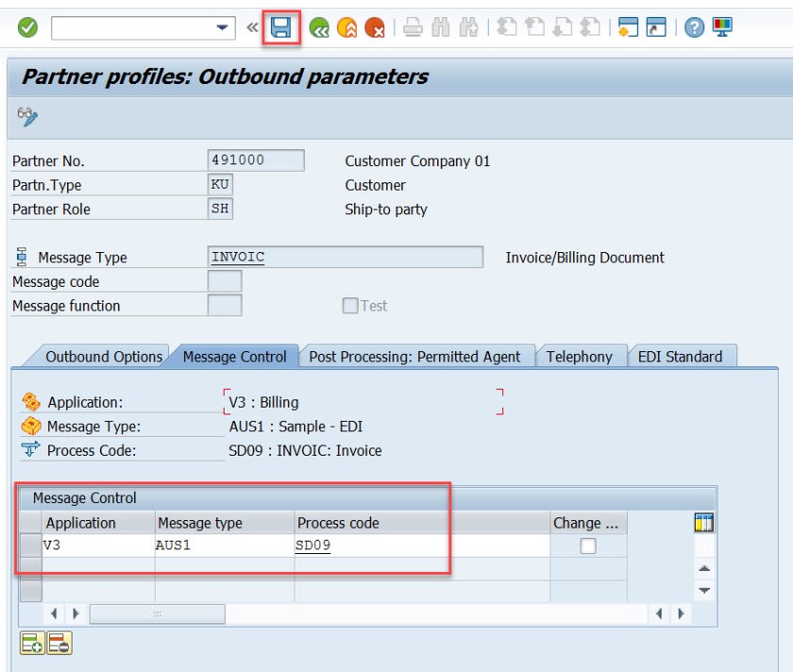
Task: Click the Partner No. field 491000
Action: click(x=256, y=160)
